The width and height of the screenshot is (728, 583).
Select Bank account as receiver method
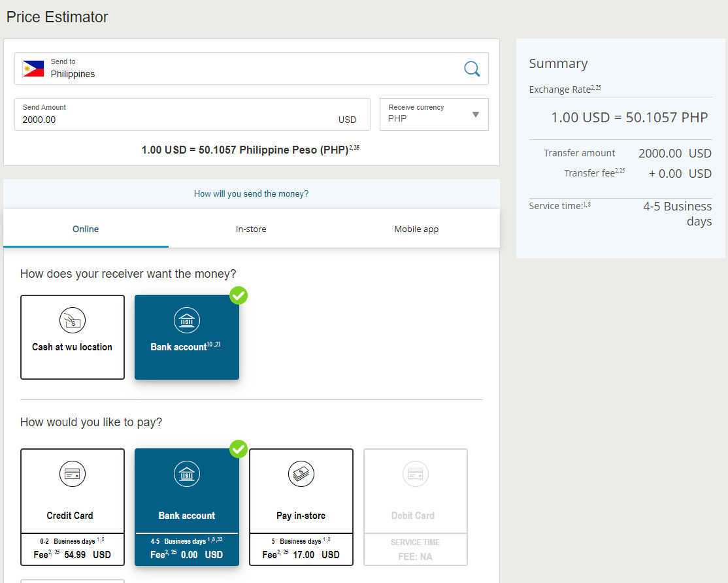[x=187, y=337]
